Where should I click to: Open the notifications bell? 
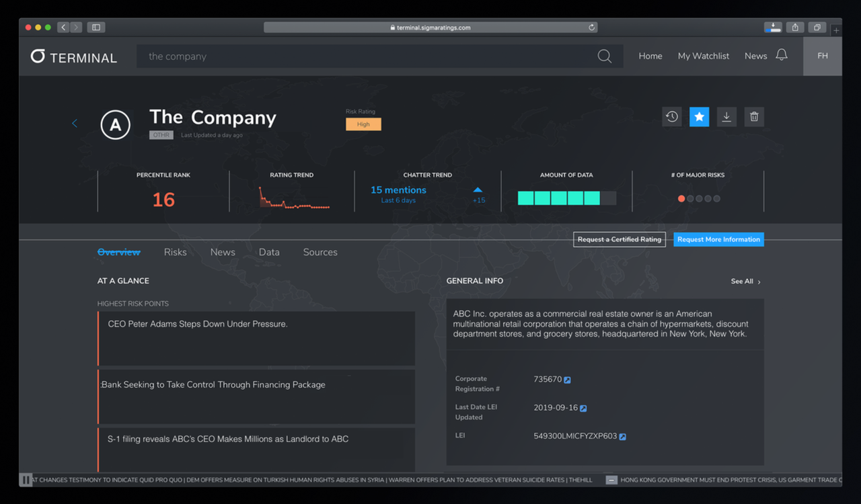[782, 56]
